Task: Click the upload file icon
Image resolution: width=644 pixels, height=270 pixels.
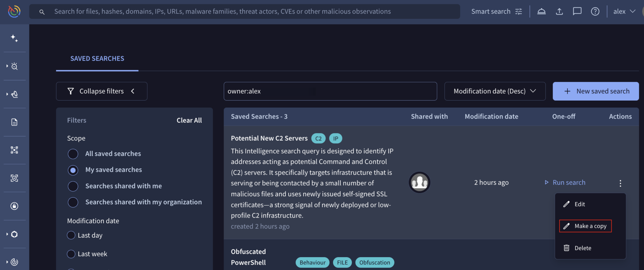Action: (559, 11)
